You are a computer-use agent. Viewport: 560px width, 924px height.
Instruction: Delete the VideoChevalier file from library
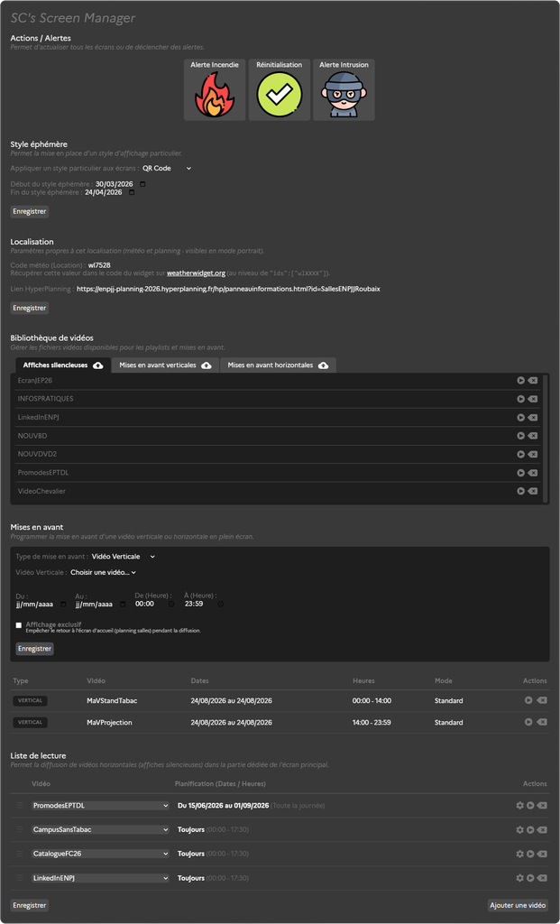point(533,492)
